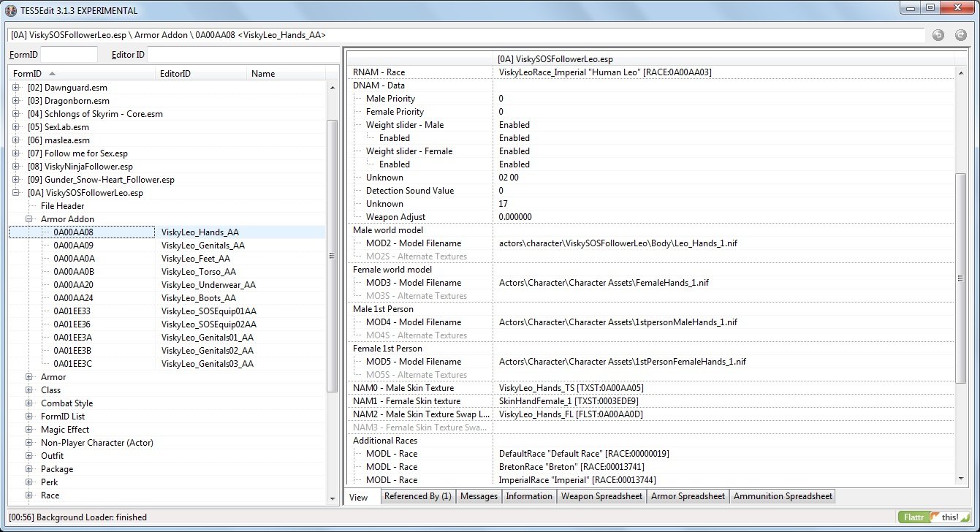980x532 pixels.
Task: Switch to the Armor Spreadsheet tab
Action: click(x=688, y=496)
